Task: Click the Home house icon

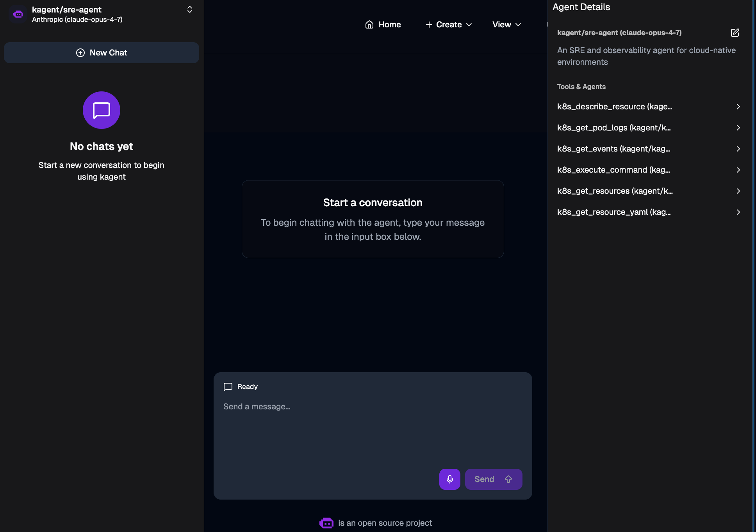Action: pyautogui.click(x=369, y=25)
